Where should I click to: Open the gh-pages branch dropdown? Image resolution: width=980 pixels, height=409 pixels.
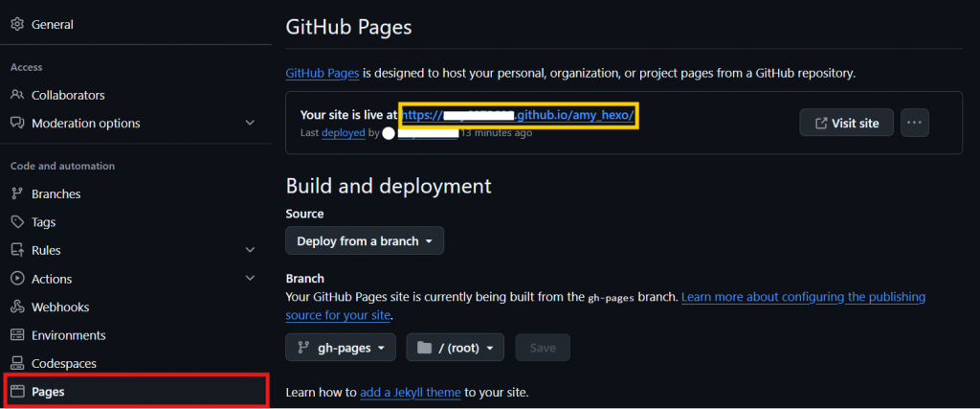(341, 347)
